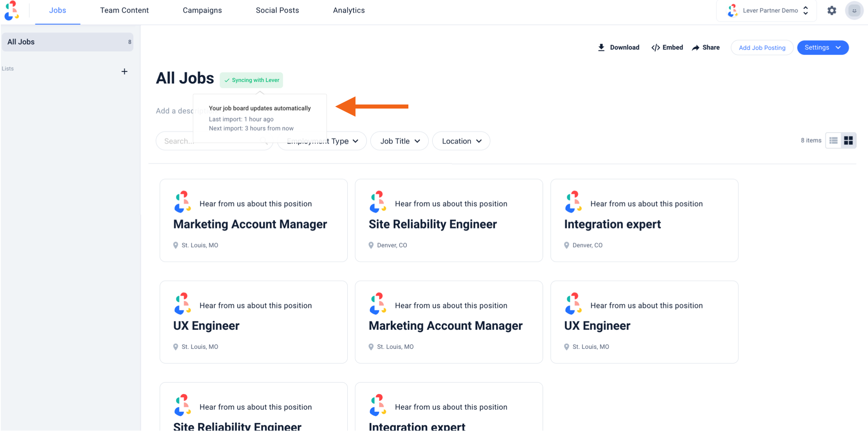Viewport: 868px width, 431px height.
Task: Expand the Employment Type filter
Action: click(x=322, y=141)
